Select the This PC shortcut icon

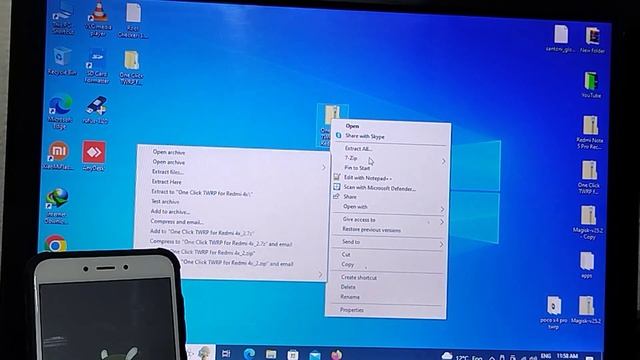pos(62,17)
